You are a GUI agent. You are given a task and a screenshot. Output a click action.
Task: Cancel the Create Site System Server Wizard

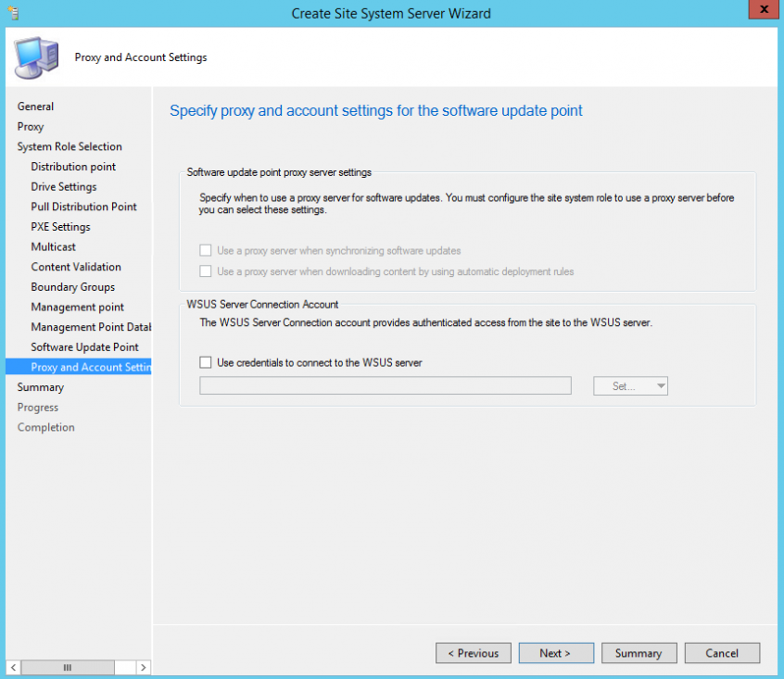click(x=722, y=652)
